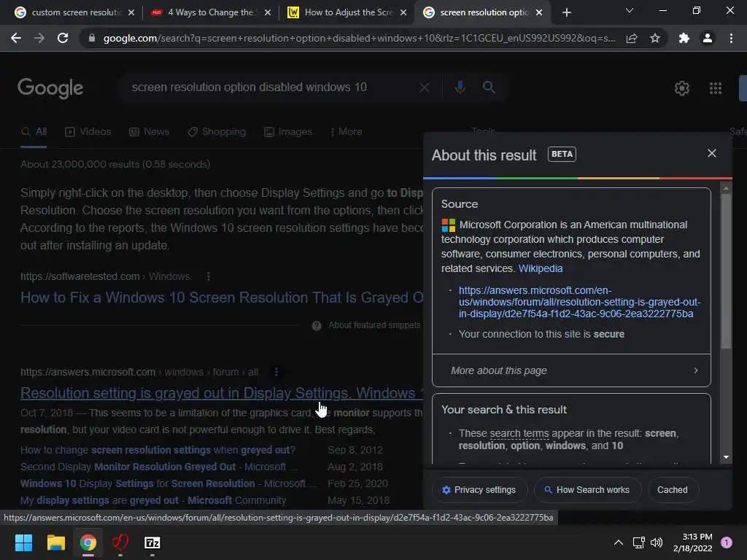Click the browser forward arrow
This screenshot has height=560, width=747.
(x=39, y=38)
